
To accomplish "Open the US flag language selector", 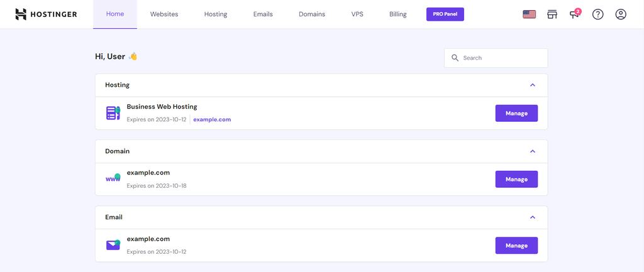I will (x=529, y=14).
